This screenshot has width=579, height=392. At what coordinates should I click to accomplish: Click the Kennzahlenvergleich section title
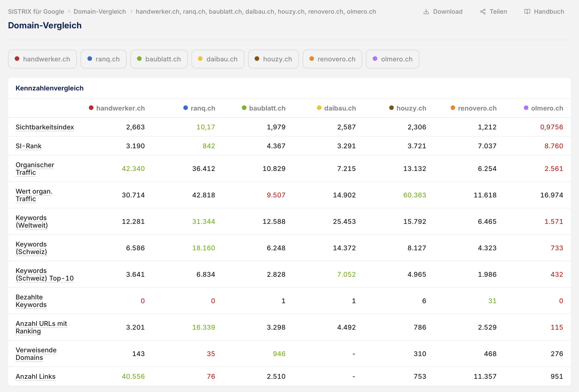(50, 88)
